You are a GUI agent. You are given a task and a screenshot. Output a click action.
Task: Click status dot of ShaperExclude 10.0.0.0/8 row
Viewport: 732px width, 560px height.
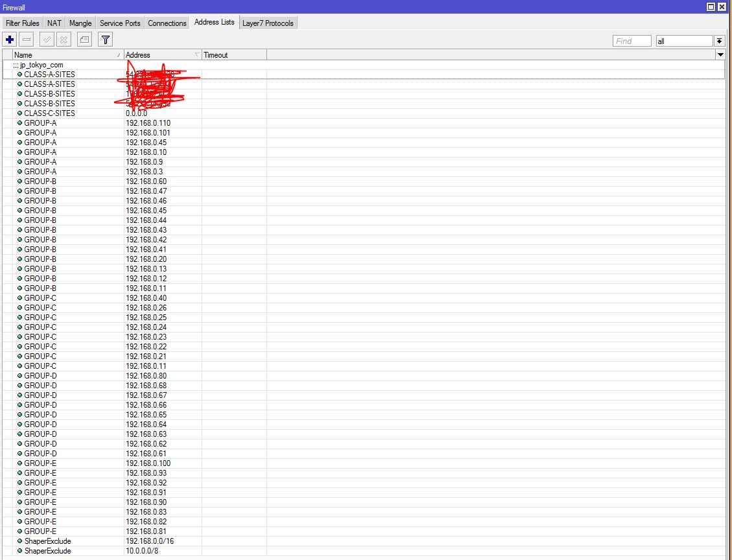pos(19,551)
